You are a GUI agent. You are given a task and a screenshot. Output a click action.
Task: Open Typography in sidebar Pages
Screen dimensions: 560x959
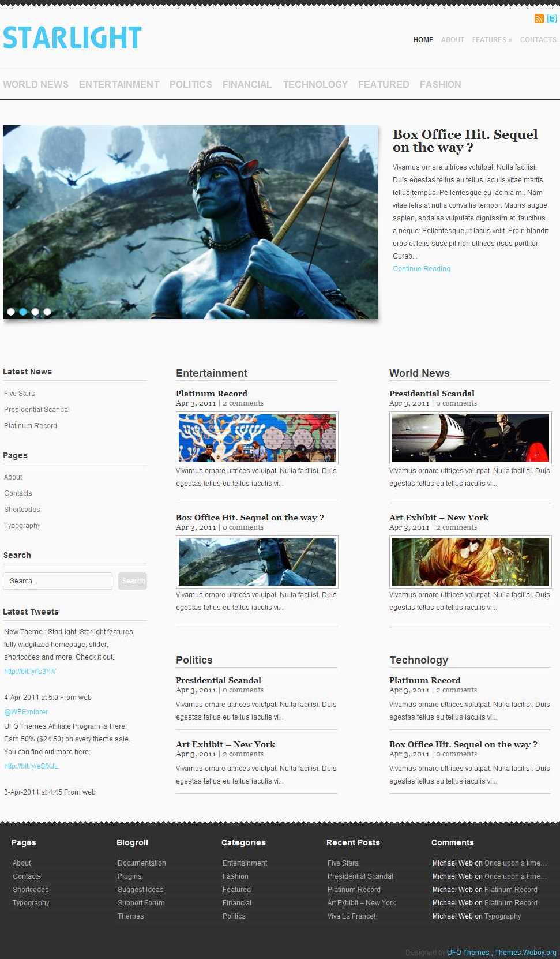click(22, 526)
